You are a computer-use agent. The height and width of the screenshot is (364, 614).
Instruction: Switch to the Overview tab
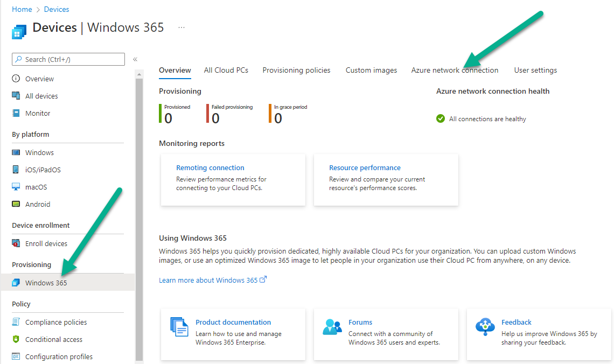click(175, 70)
